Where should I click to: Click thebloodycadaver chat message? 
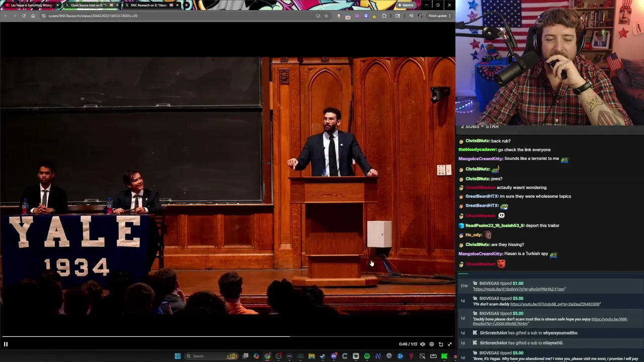[x=504, y=150]
